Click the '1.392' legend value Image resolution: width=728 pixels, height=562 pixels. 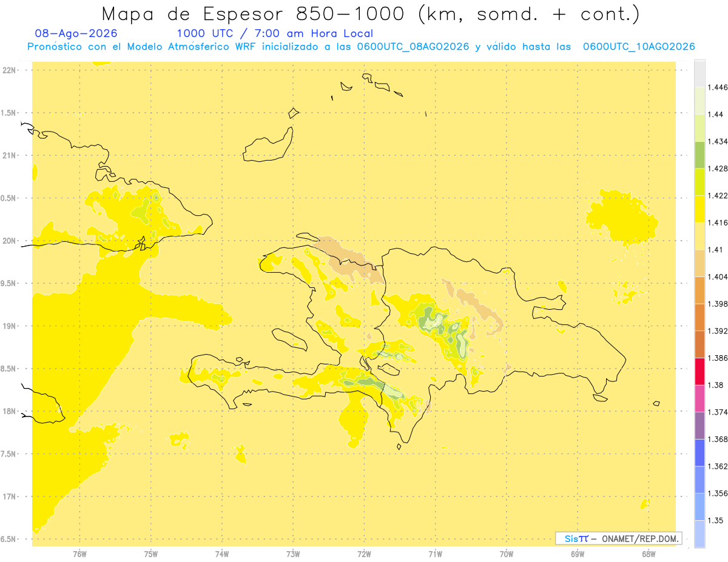click(x=717, y=331)
